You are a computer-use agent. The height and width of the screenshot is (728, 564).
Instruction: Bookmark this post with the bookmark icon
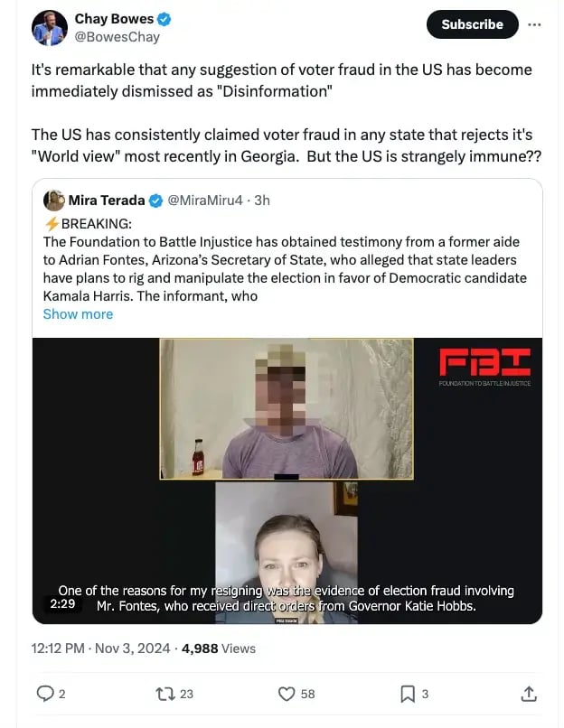click(x=408, y=694)
